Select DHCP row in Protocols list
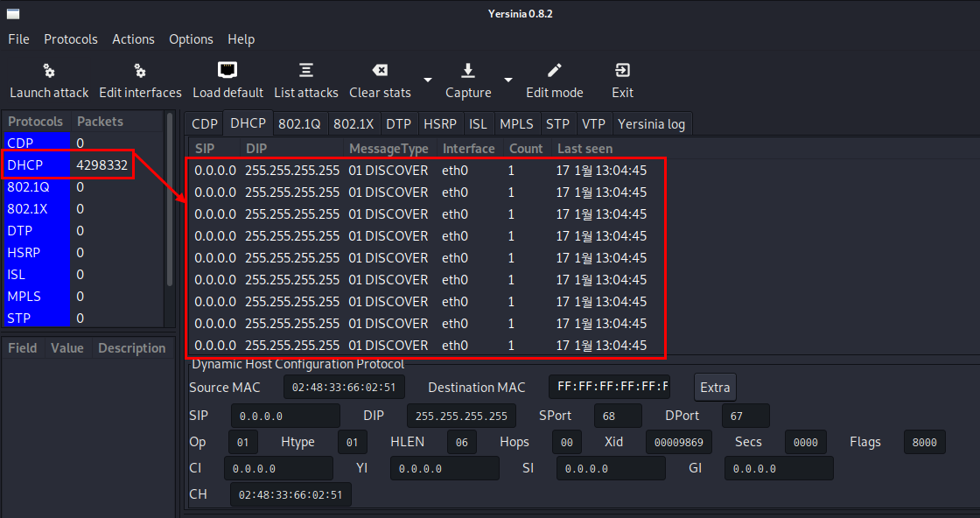 tap(83, 165)
